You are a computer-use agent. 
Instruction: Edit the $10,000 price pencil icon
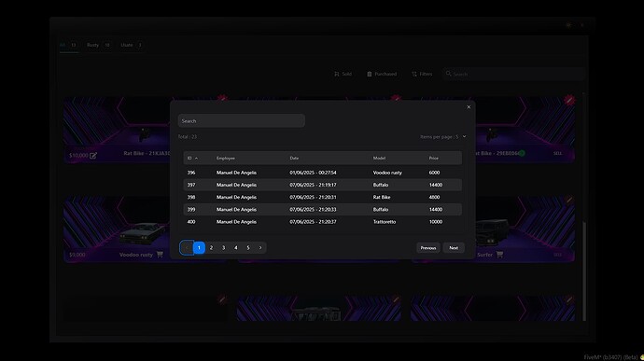pos(93,155)
